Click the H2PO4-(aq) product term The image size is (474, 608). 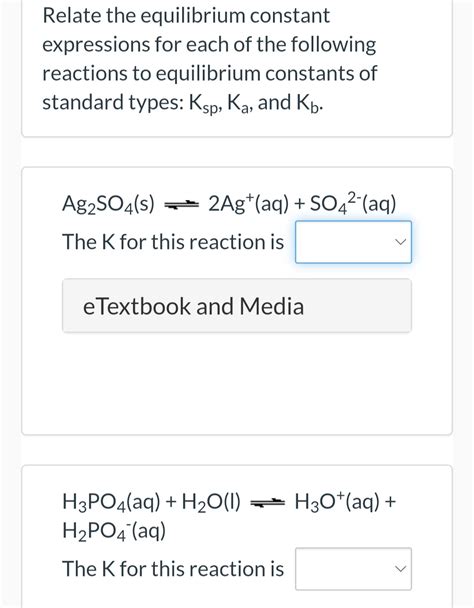point(114,531)
